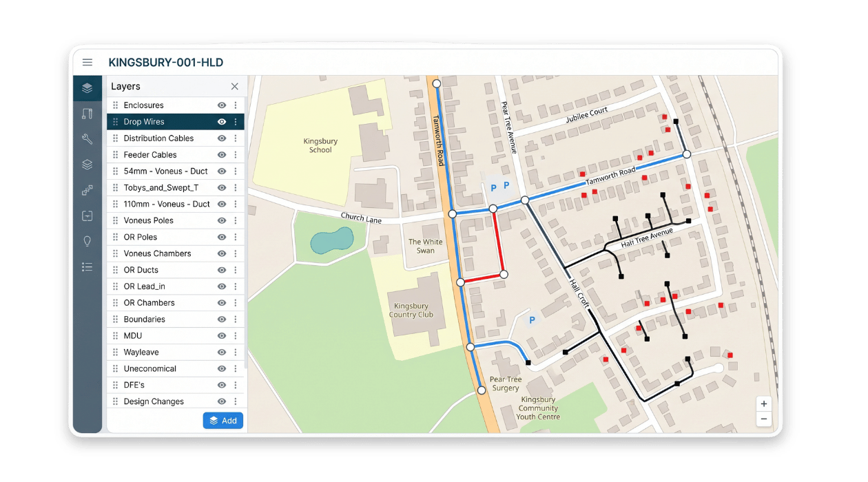Open the hamburger menu beside KINGSBURY-001-HLD
The width and height of the screenshot is (868, 482).
(87, 62)
